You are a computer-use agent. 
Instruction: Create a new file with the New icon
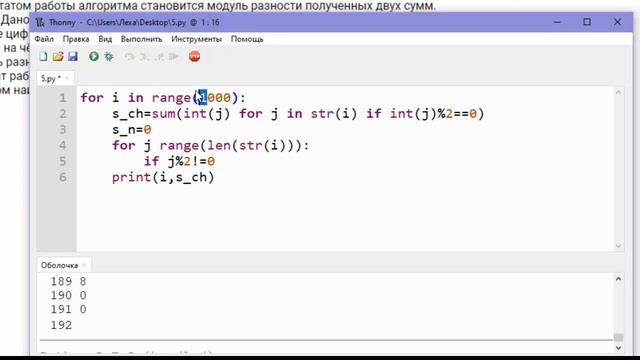pos(43,56)
